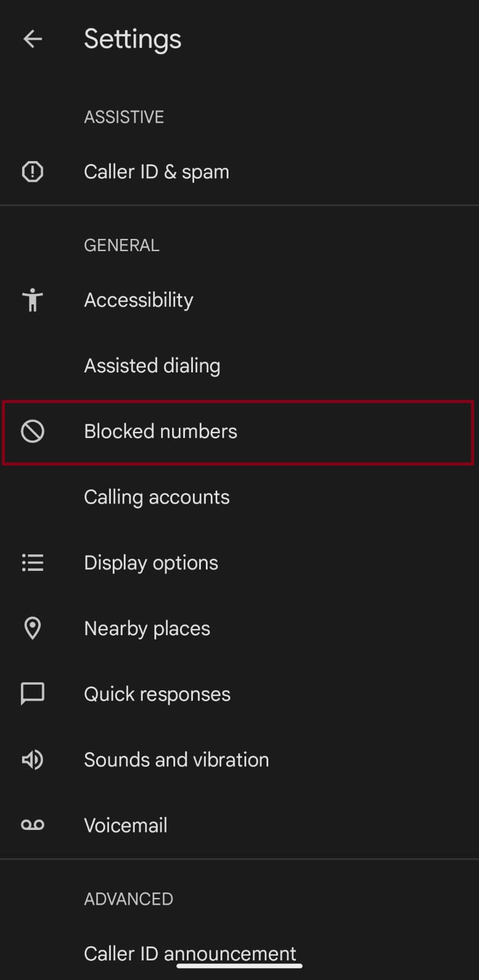Tap the Voicemail tape icon
This screenshot has width=479, height=980.
coord(32,825)
